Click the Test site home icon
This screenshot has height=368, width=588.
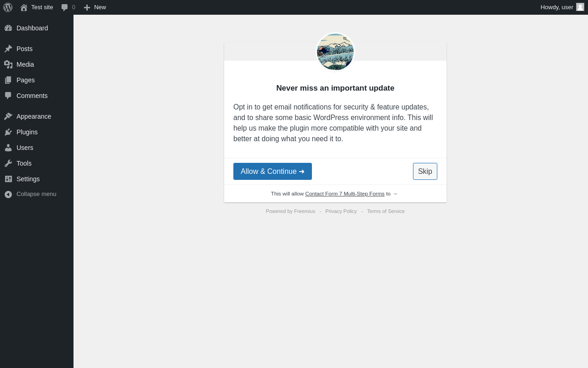[x=24, y=7]
